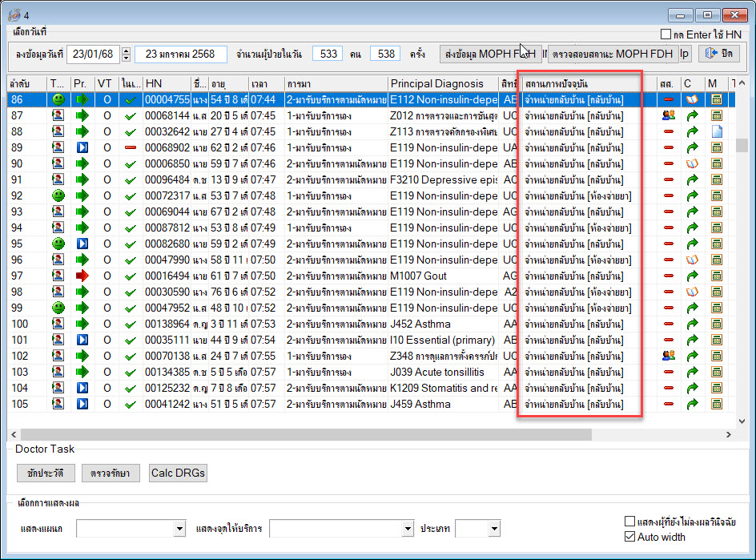Click patient photo icon in row 100
Viewport: 756px width, 560px height.
[x=58, y=324]
